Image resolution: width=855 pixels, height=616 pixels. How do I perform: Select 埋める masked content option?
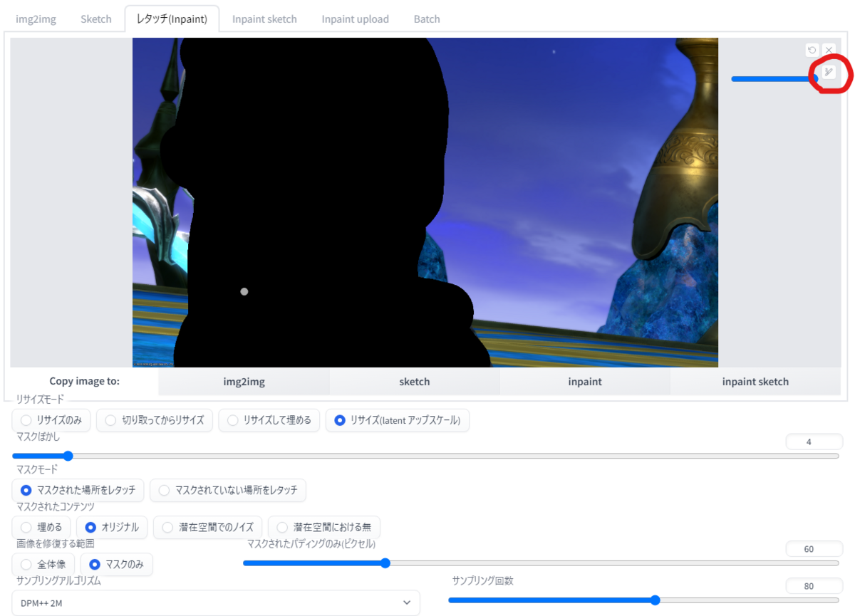tap(42, 528)
